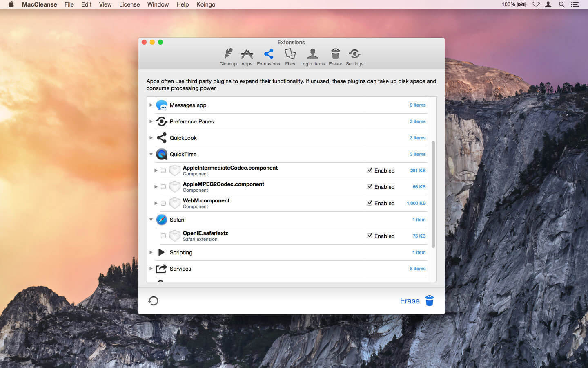Viewport: 588px width, 368px height.
Task: Open the Apple menu
Action: tap(11, 4)
